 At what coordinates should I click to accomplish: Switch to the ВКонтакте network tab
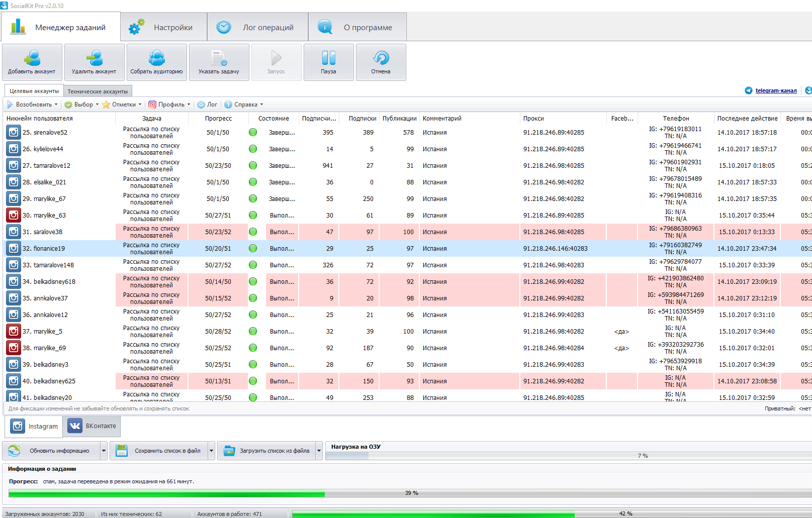(92, 426)
